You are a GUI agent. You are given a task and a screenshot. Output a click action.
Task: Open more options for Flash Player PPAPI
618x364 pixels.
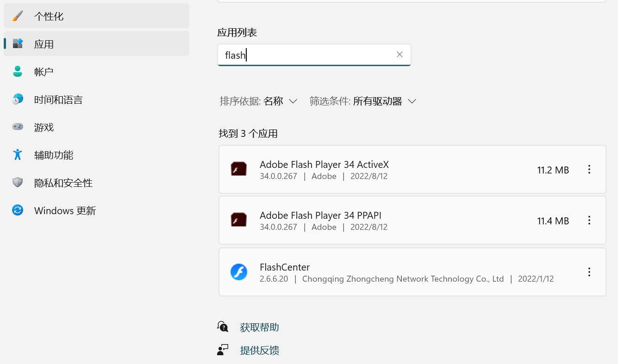tap(589, 220)
